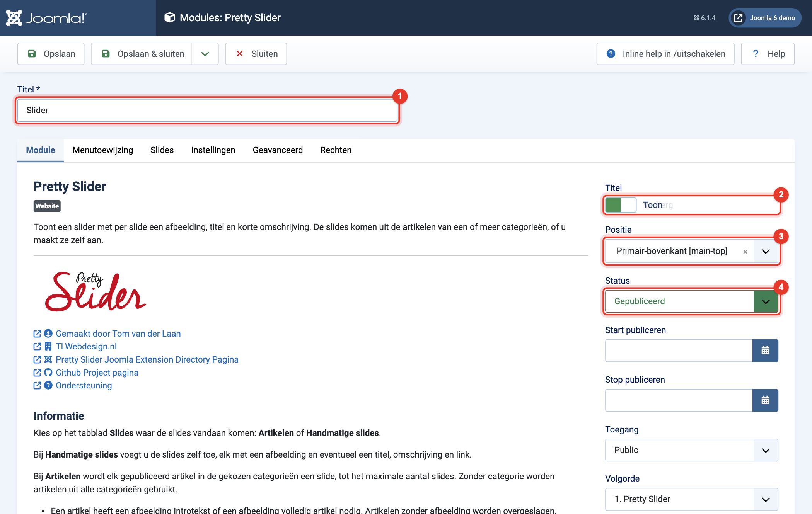Open the Help button
This screenshot has width=812, height=514.
point(768,54)
